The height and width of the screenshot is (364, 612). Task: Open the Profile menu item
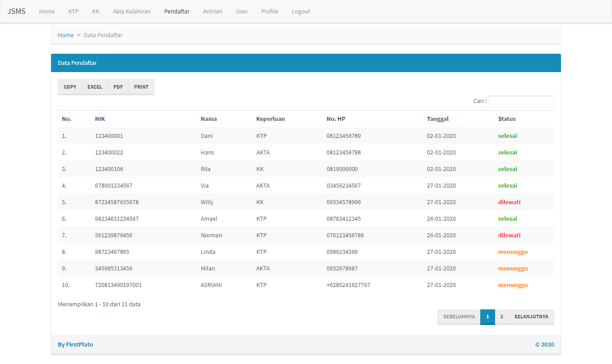[x=270, y=11]
